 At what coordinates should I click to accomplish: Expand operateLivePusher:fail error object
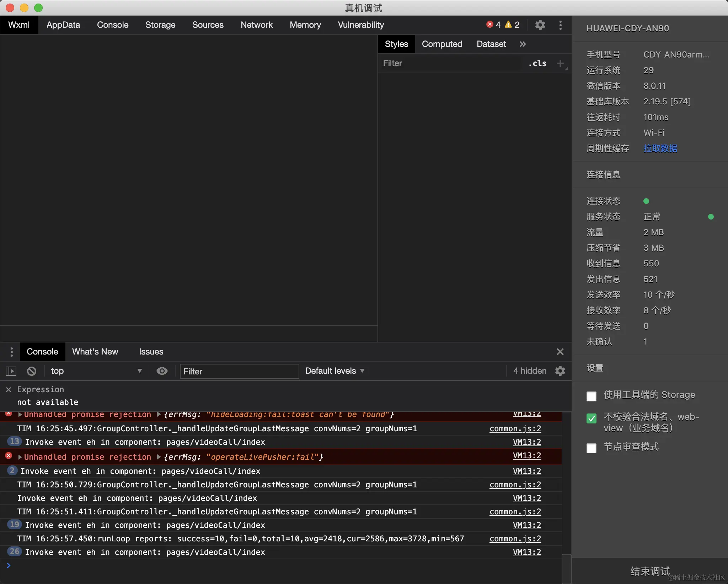point(159,457)
